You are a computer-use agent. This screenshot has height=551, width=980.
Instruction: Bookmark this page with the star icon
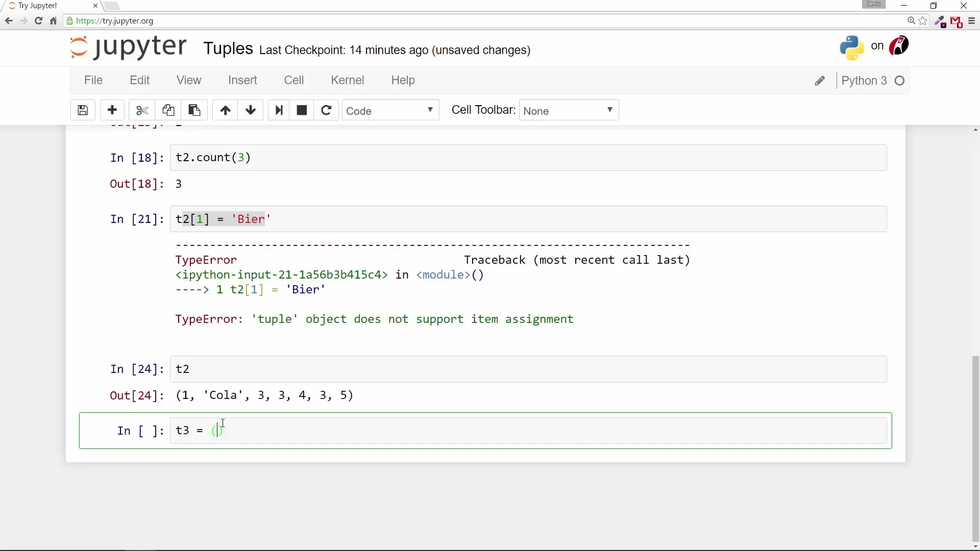[923, 21]
